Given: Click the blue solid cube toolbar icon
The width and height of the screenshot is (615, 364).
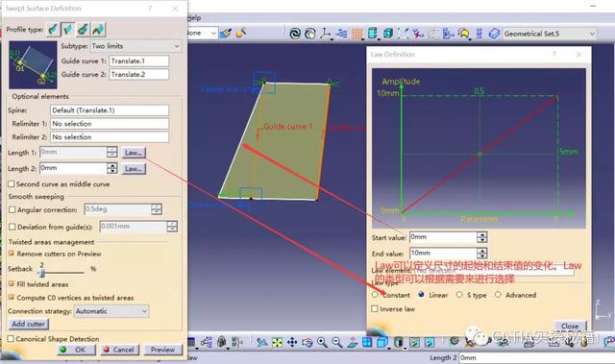Looking at the screenshot, I should coord(388,34).
